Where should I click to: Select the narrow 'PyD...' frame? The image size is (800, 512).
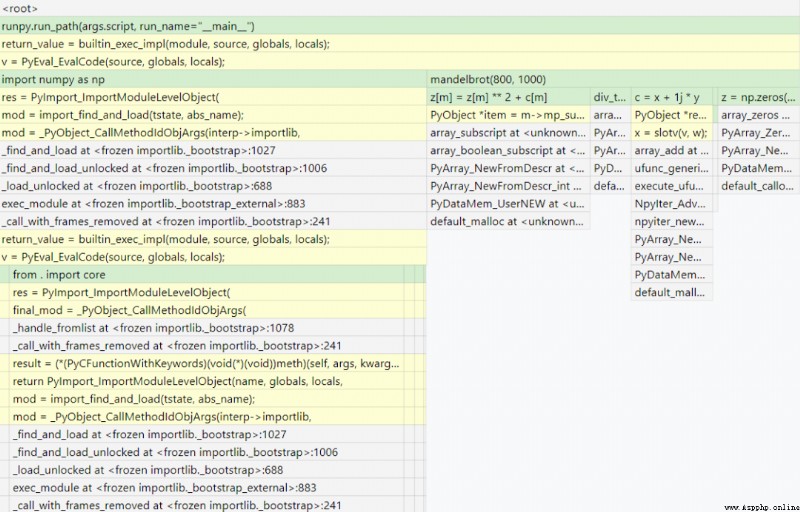point(610,168)
